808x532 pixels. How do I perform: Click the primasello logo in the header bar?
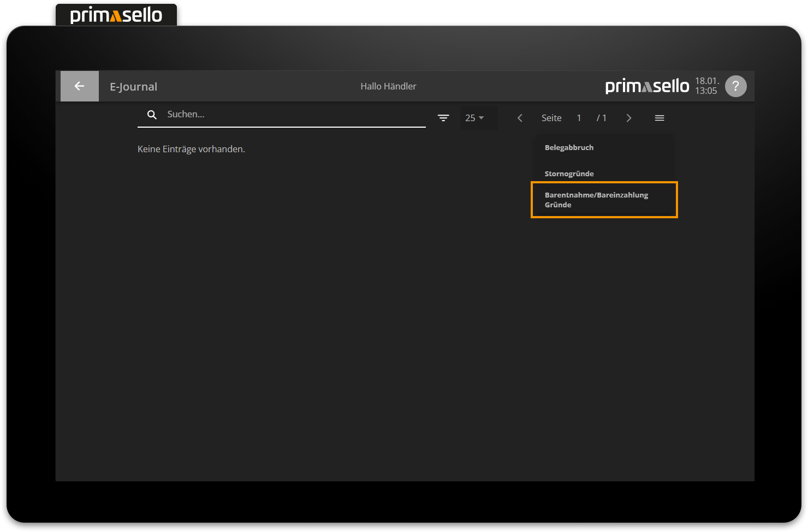point(647,86)
